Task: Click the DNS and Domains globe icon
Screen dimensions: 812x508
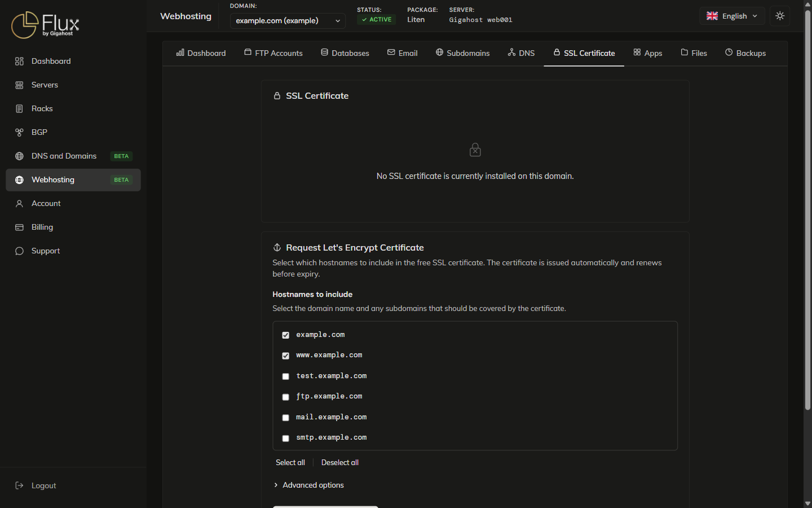Action: [19, 156]
